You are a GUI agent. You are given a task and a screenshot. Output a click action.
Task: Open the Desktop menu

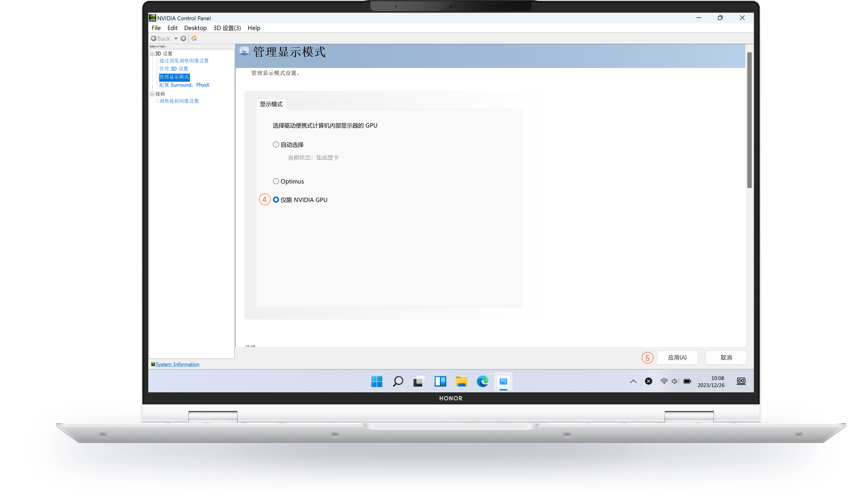point(195,28)
